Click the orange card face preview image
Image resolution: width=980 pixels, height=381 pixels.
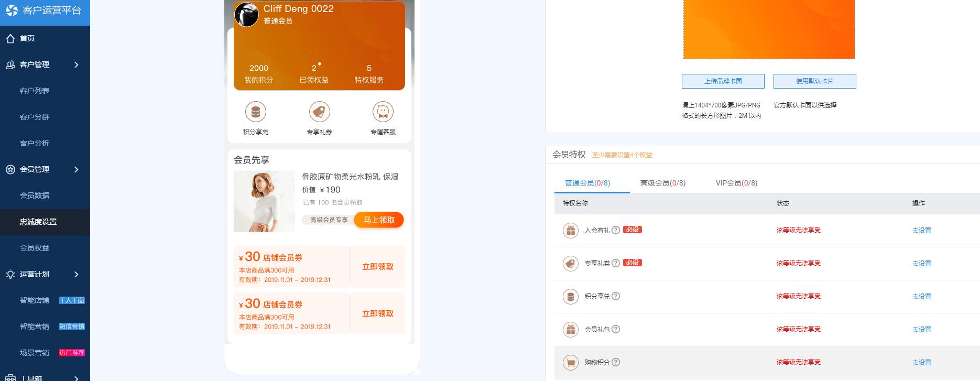769,29
